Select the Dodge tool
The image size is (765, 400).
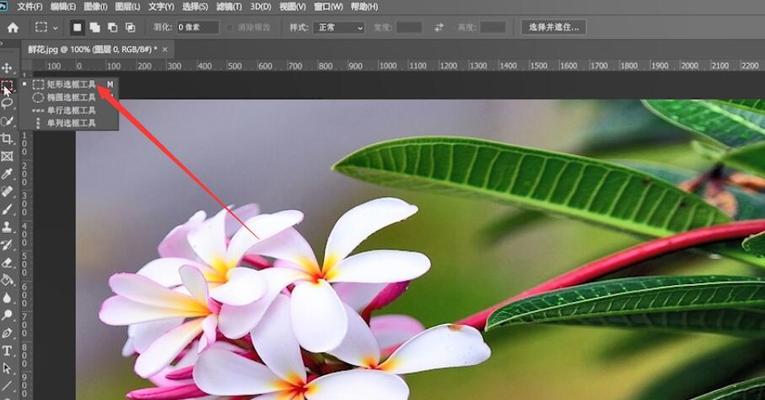7,315
